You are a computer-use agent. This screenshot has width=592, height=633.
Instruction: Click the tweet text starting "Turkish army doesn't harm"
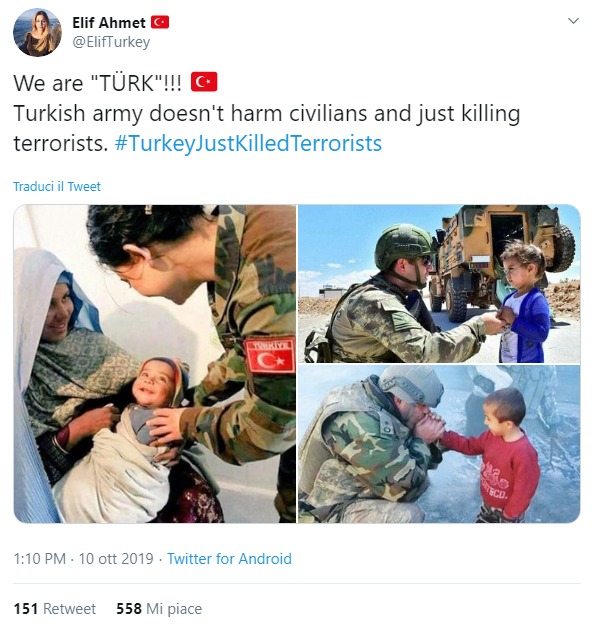pyautogui.click(x=267, y=128)
